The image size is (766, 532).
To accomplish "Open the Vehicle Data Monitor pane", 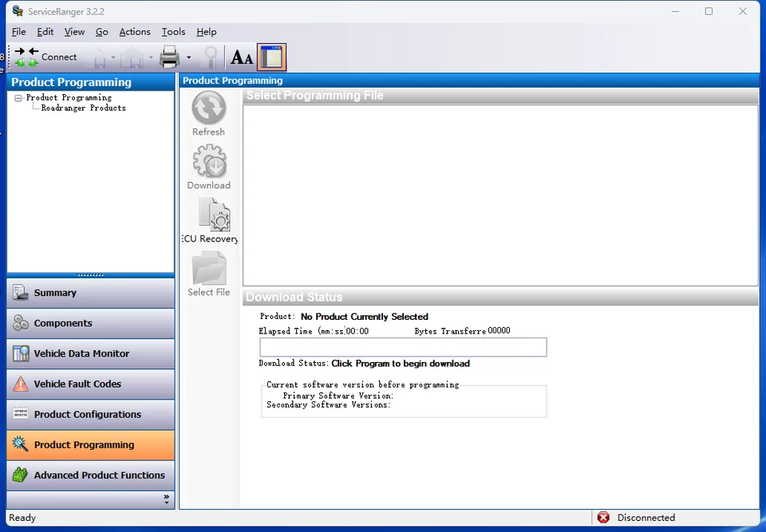I will (90, 353).
